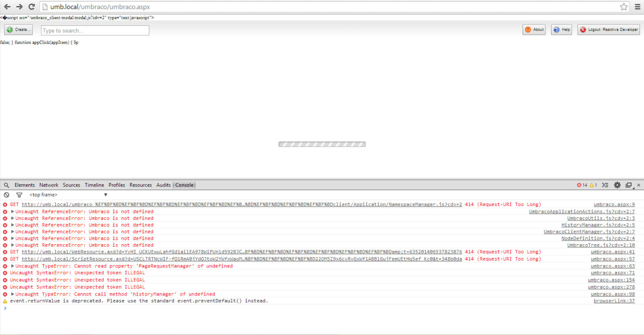Open UmbracoTree.js?cdv=2:10 source link
This screenshot has height=335, width=644.
click(x=601, y=245)
